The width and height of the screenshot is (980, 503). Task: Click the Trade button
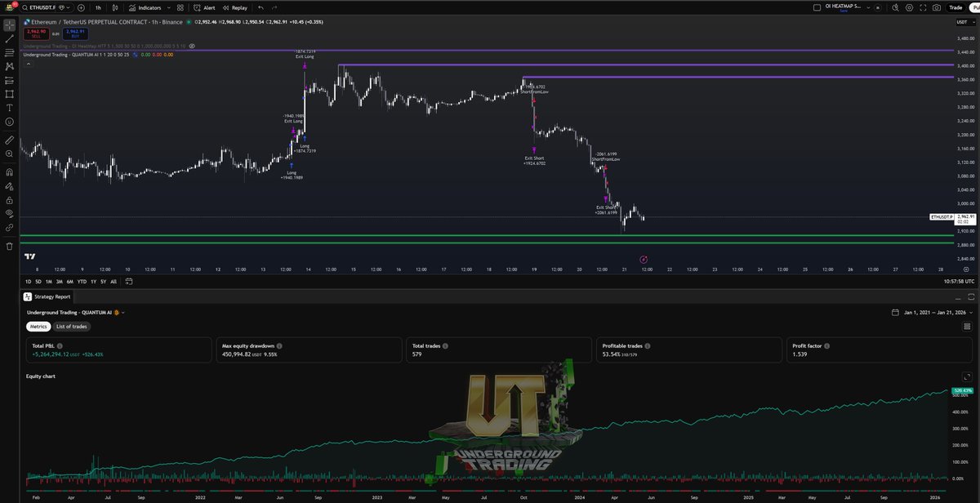click(955, 7)
